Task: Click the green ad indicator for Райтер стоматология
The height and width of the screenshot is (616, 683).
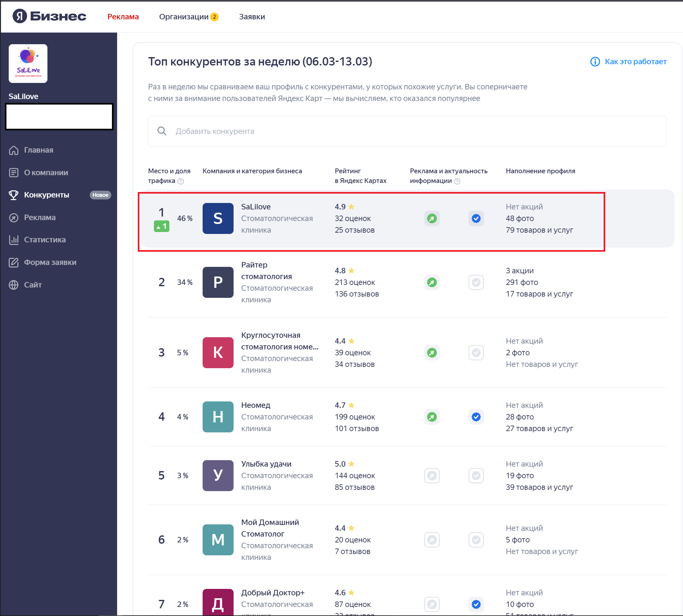Action: tap(432, 282)
